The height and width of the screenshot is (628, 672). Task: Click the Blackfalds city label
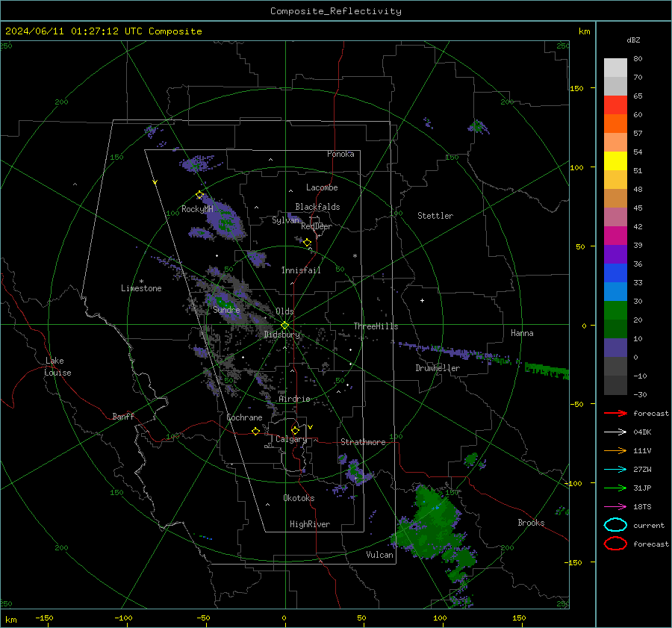pyautogui.click(x=317, y=207)
